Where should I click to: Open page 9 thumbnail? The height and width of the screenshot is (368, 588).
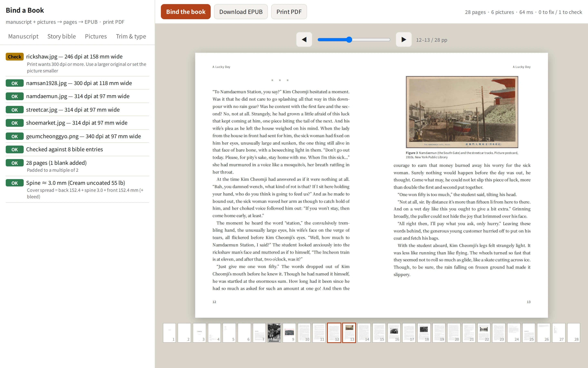click(289, 333)
